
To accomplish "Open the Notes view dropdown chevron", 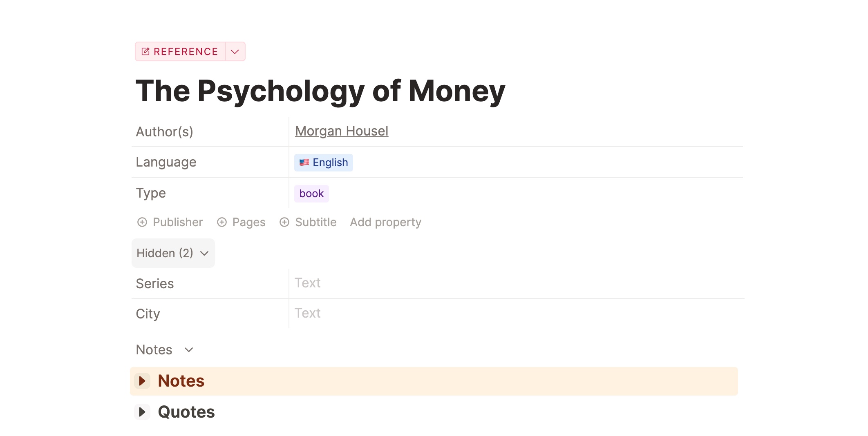I will (x=189, y=350).
